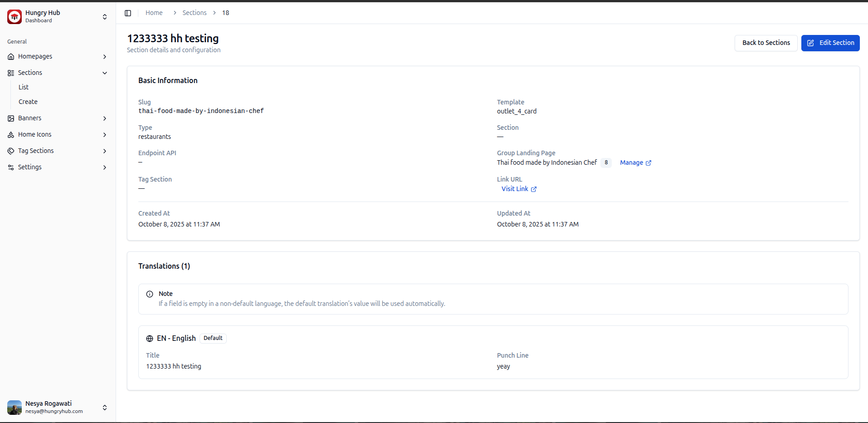Expand the Banners submenu chevron

pyautogui.click(x=105, y=118)
